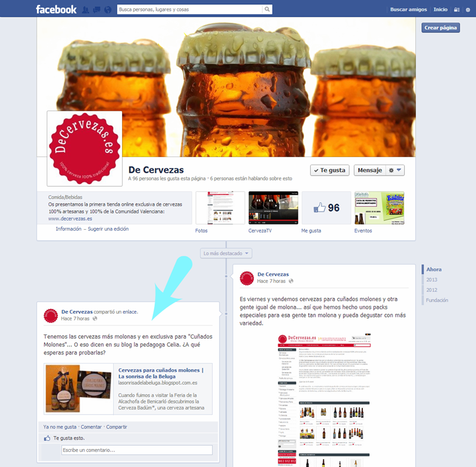The width and height of the screenshot is (476, 467).
Task: Expand the Lo más destacado dropdown
Action: click(226, 253)
